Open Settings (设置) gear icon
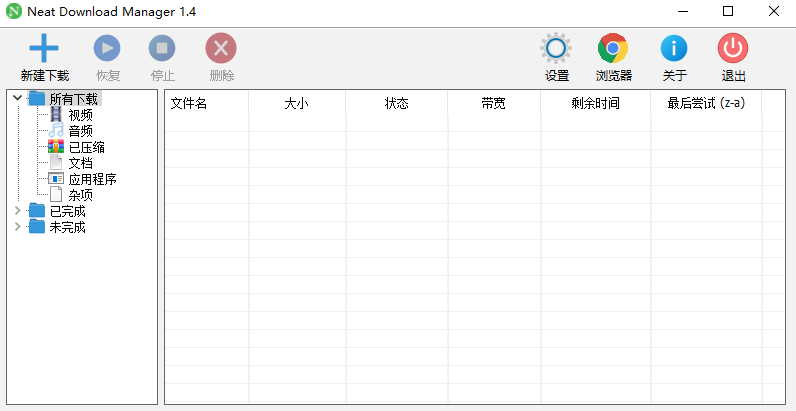Viewport: 796px width, 411px height. (x=556, y=48)
